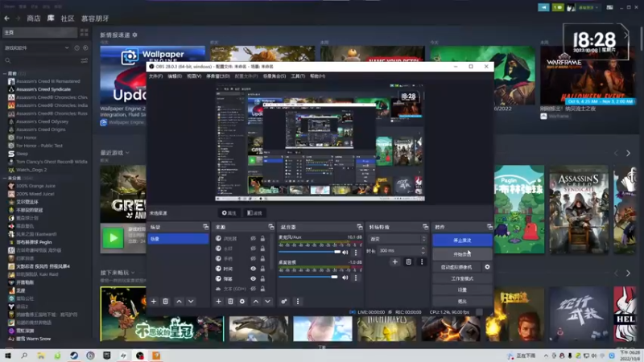Open Steam account dropdown at top right
Image resolution: width=644 pixels, height=362 pixels.
(588, 7)
